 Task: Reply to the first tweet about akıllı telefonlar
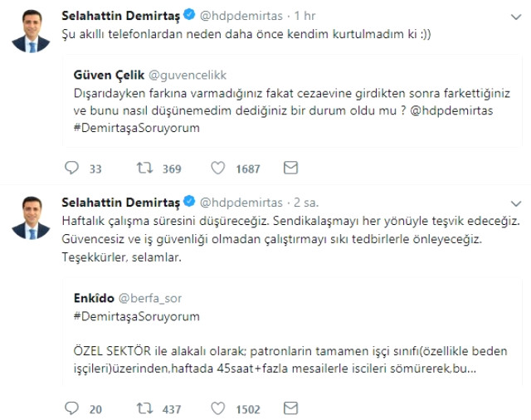(71, 168)
